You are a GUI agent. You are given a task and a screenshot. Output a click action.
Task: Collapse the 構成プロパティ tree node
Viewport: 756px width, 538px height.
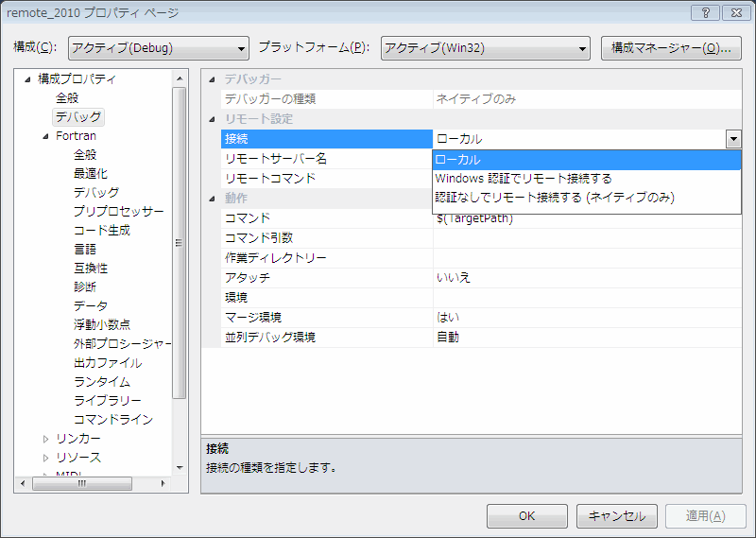[27, 79]
